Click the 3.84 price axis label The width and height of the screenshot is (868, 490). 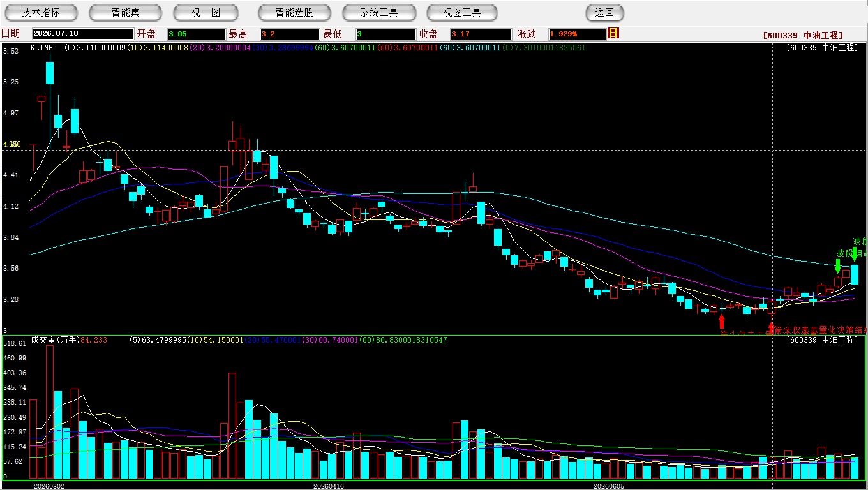point(11,237)
